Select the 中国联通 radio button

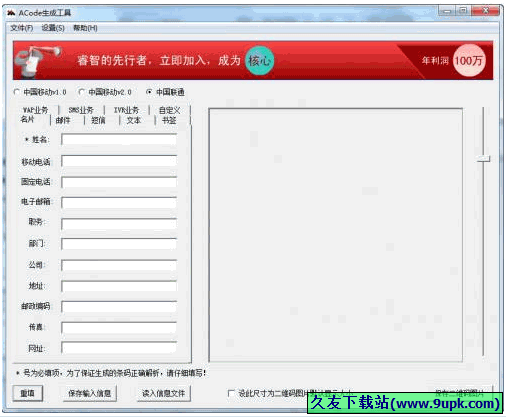point(149,92)
